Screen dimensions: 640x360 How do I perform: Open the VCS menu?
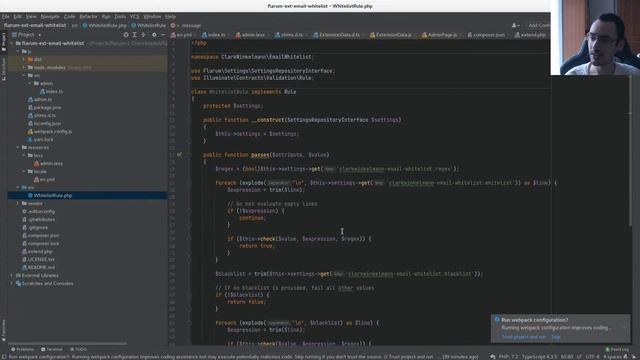point(134,17)
